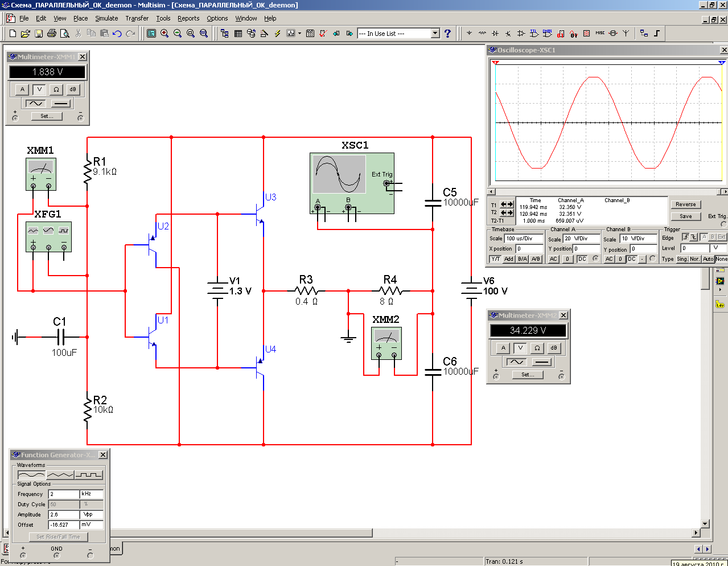This screenshot has width=728, height=566.
Task: Click the Save file toolbar icon
Action: [x=39, y=34]
